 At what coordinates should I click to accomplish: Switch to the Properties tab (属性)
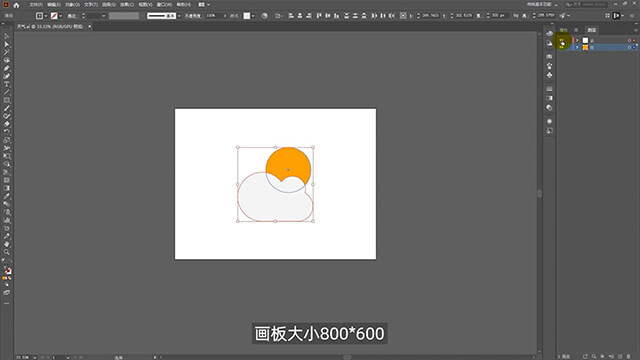click(x=564, y=30)
